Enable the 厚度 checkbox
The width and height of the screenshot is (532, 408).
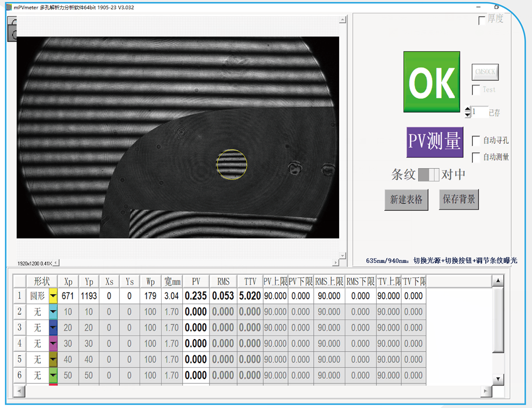coord(482,20)
